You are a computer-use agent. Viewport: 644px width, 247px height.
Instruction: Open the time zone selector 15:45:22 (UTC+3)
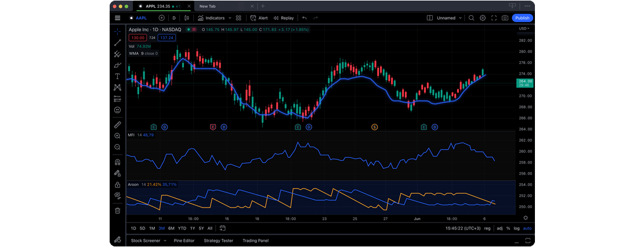pos(463,228)
